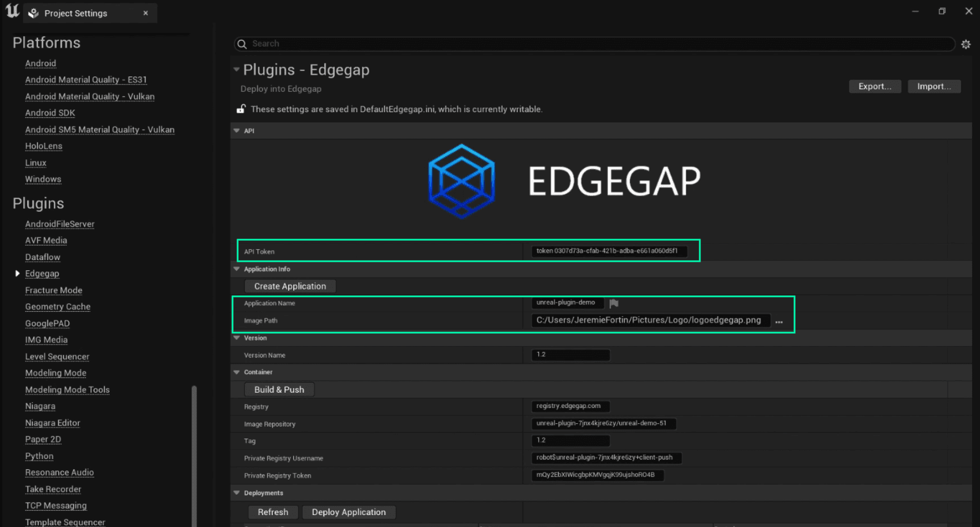Open Resonance Audio settings
The image size is (980, 527).
coord(60,473)
